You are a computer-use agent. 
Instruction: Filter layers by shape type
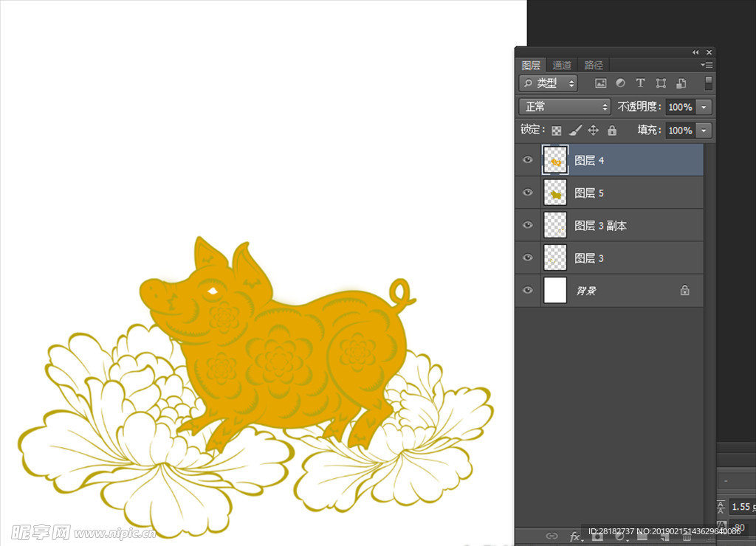[x=661, y=83]
